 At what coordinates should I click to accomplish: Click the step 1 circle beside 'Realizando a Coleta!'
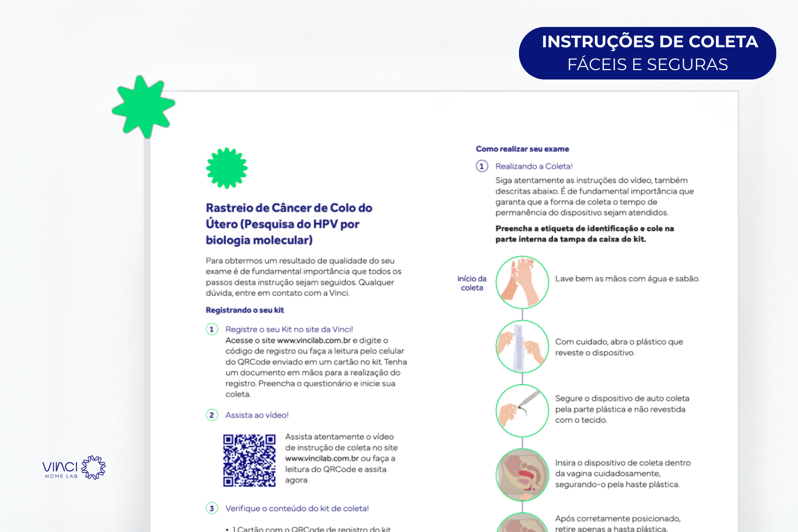tap(482, 166)
